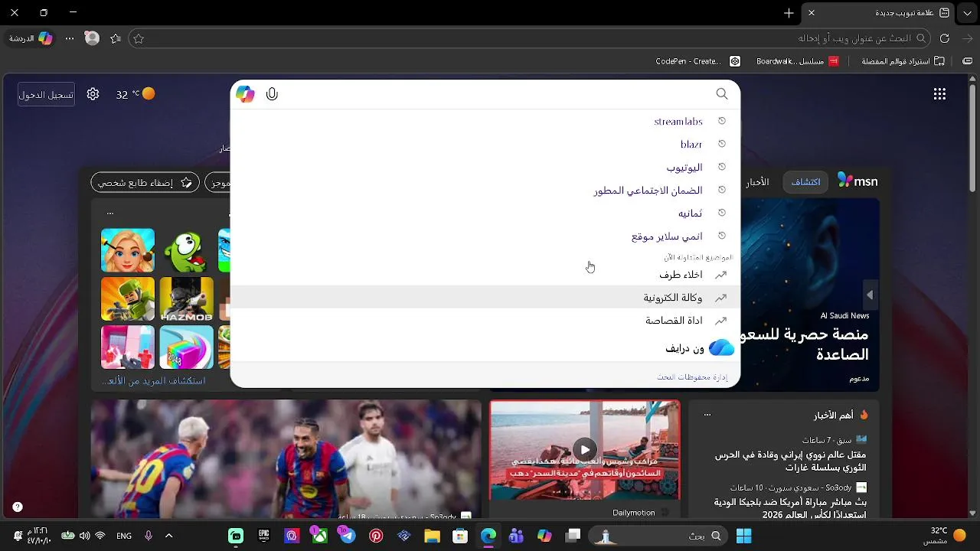Open Edge settings and more menu
980x551 pixels.
70,38
